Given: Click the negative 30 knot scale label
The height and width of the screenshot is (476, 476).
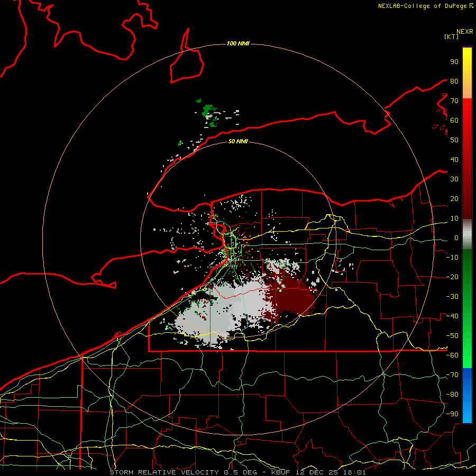Looking at the screenshot, I should tap(452, 297).
